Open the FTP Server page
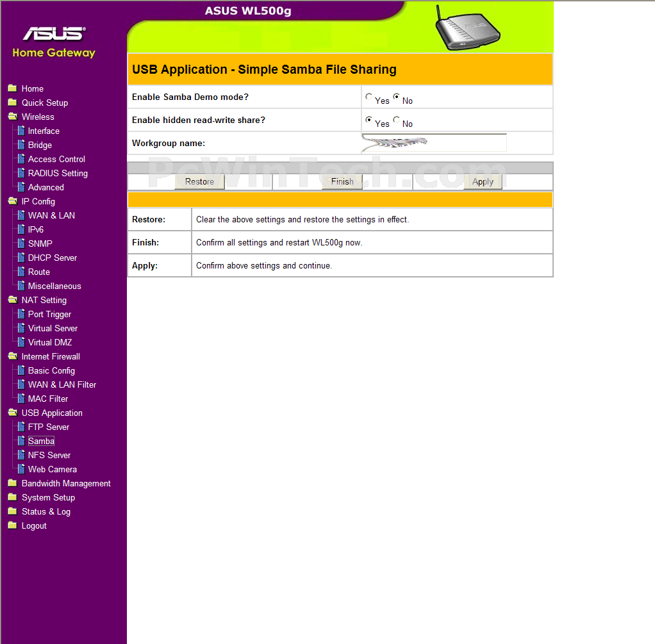 coord(49,427)
